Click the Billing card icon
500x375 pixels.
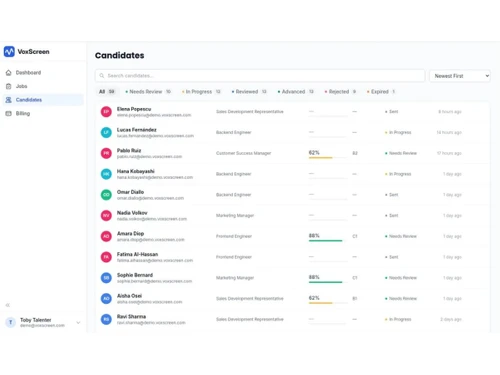(x=9, y=114)
